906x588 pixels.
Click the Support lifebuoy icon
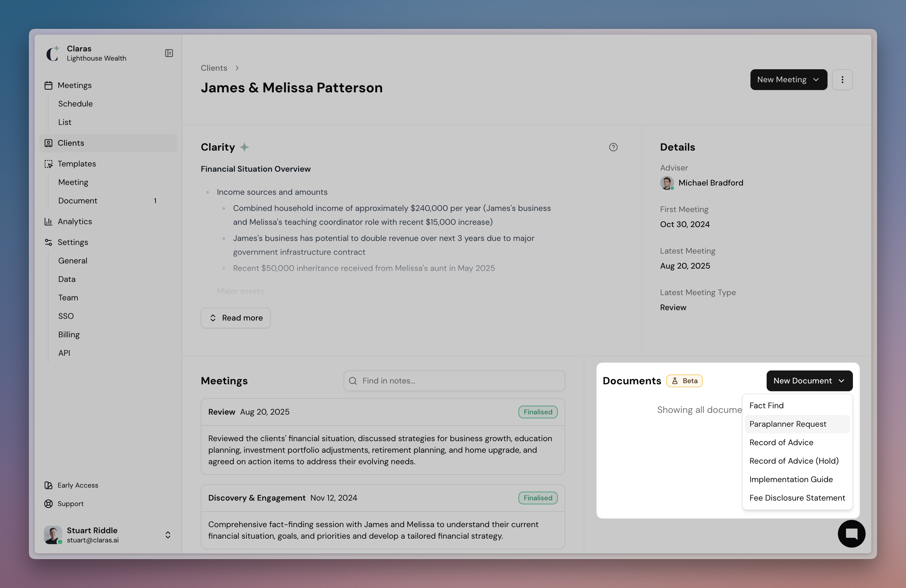click(48, 504)
